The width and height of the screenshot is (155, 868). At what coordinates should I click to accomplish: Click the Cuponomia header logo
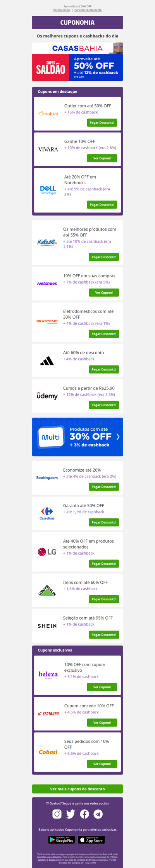[77, 22]
